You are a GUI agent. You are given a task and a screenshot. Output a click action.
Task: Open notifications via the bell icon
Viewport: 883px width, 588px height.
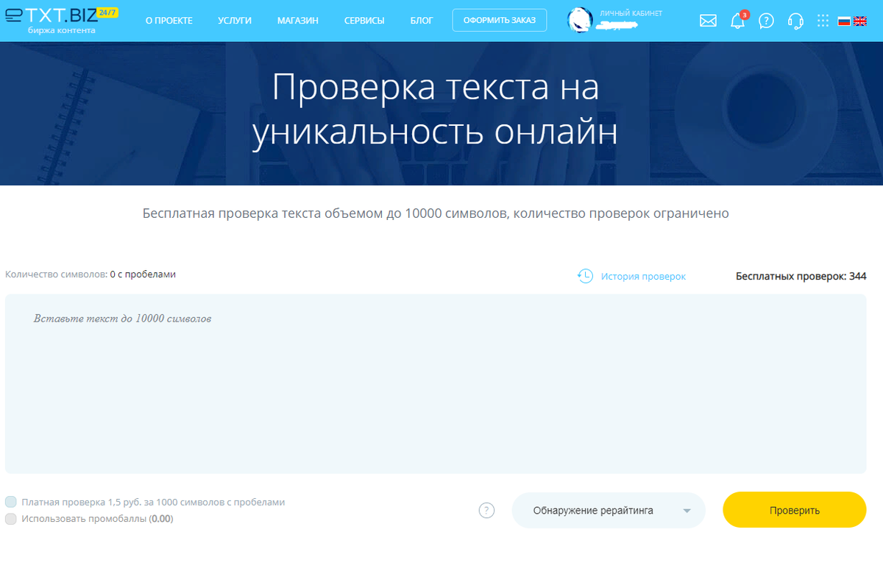[737, 21]
